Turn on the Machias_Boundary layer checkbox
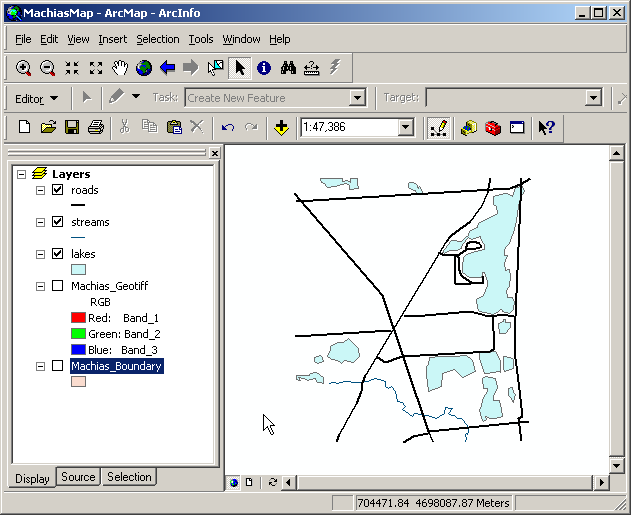The height and width of the screenshot is (515, 631). [x=57, y=366]
